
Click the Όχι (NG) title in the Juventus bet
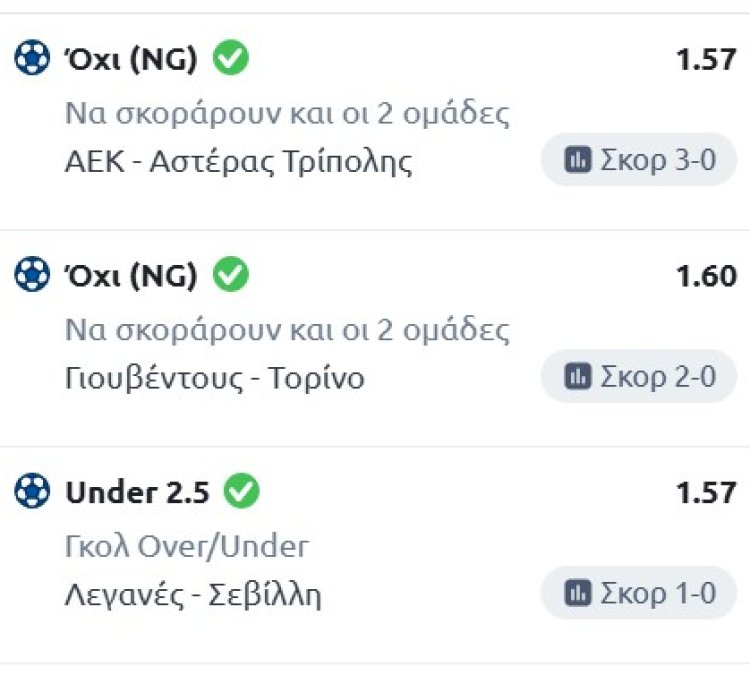click(x=130, y=276)
